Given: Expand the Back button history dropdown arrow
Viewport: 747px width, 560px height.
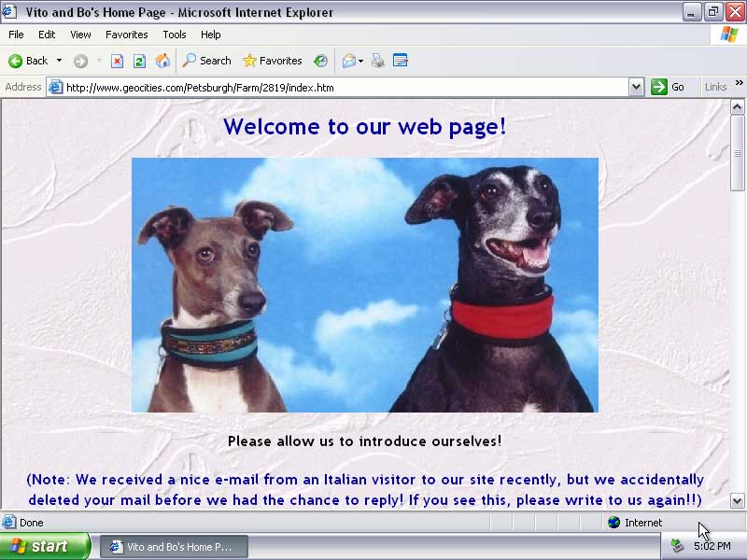Looking at the screenshot, I should click(x=59, y=61).
